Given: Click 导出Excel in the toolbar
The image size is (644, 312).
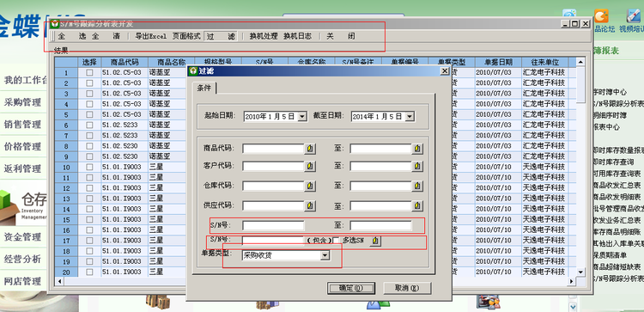Looking at the screenshot, I should [x=151, y=36].
